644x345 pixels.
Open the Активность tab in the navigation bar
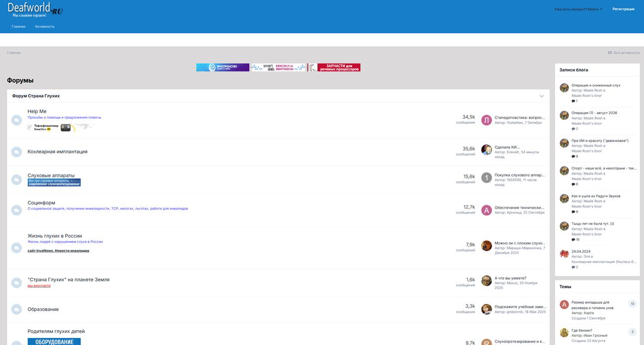tap(45, 26)
